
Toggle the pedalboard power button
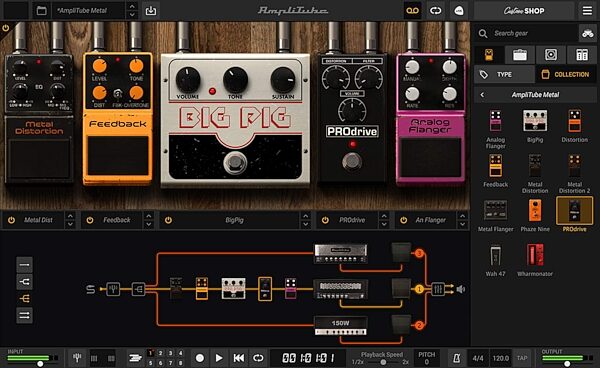point(6,28)
